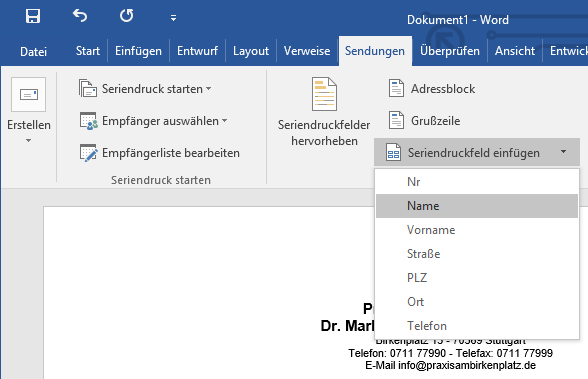Image resolution: width=588 pixels, height=379 pixels.
Task: Click the Seriendruck starten label
Action: pos(152,89)
